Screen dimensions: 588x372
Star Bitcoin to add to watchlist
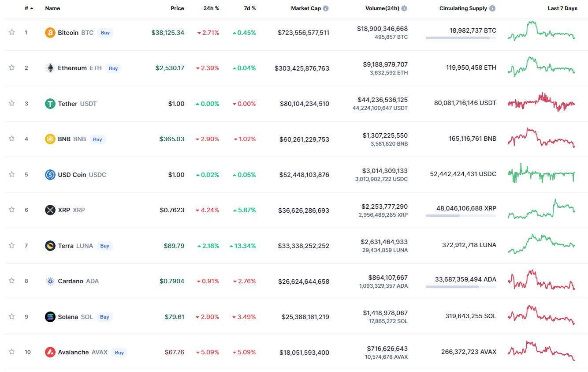tap(12, 32)
